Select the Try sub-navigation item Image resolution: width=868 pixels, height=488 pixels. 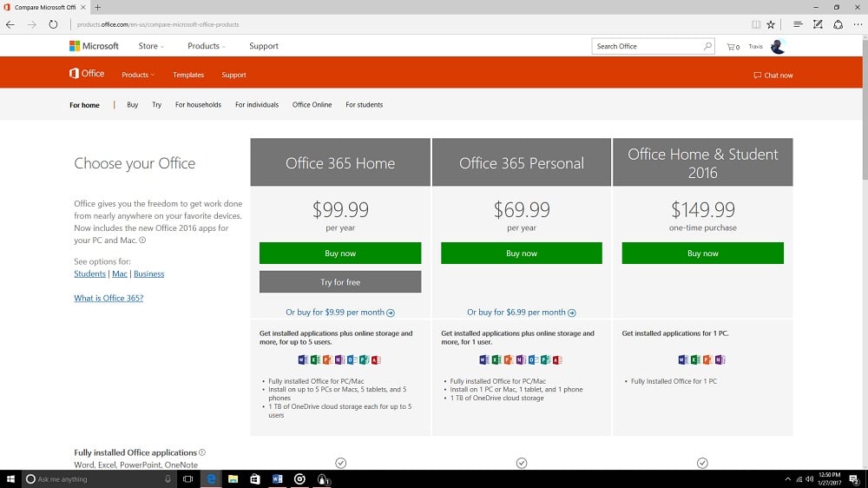click(156, 105)
